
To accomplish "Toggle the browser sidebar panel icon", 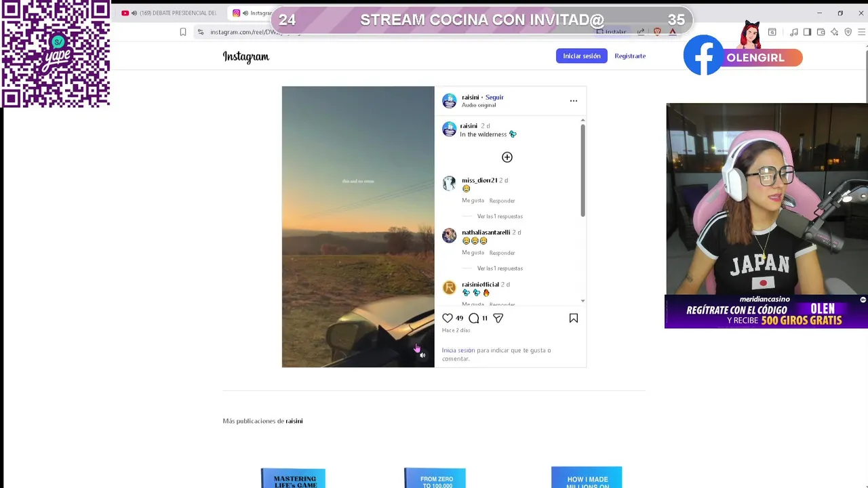I will pos(808,32).
